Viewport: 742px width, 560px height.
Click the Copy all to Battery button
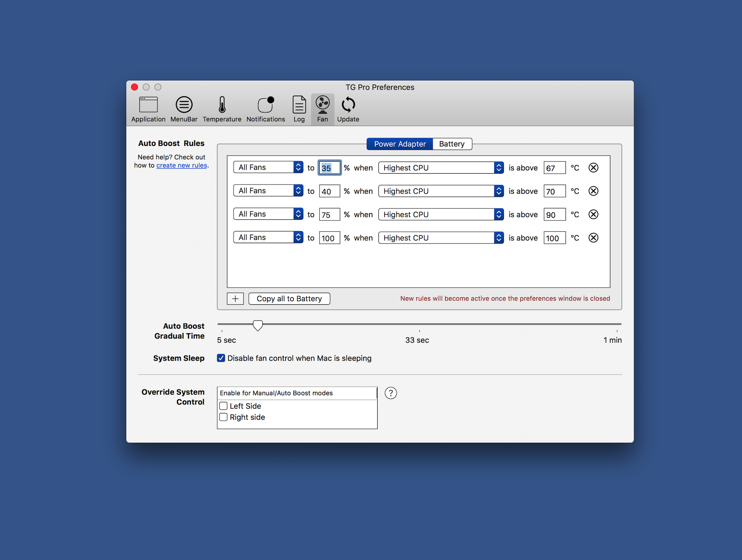(289, 299)
